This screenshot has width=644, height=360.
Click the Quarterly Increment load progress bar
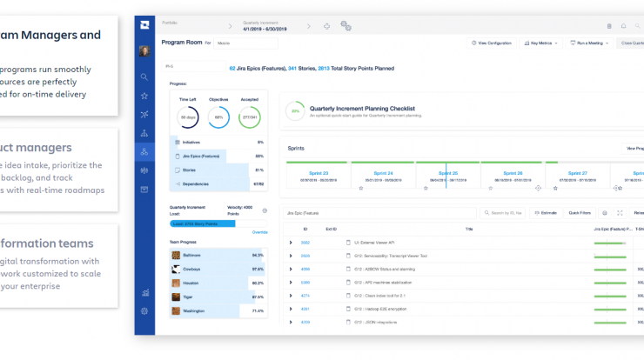pos(218,223)
